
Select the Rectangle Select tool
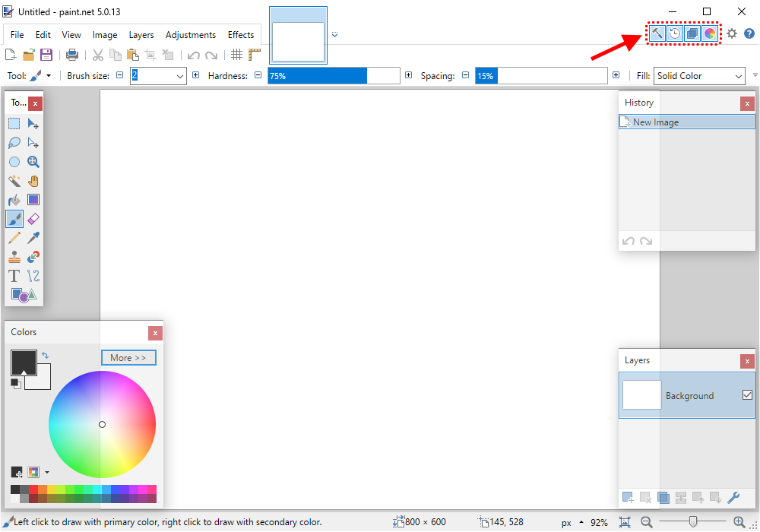click(x=14, y=124)
